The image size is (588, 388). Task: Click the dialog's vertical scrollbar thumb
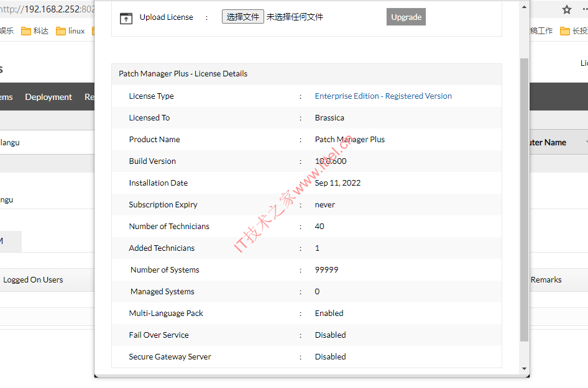[x=524, y=200]
